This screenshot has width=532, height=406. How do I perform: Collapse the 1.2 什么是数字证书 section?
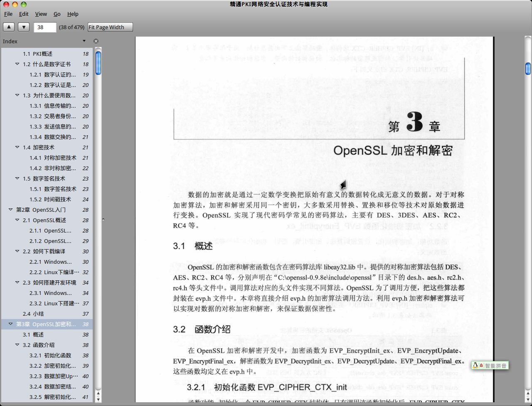pyautogui.click(x=17, y=64)
